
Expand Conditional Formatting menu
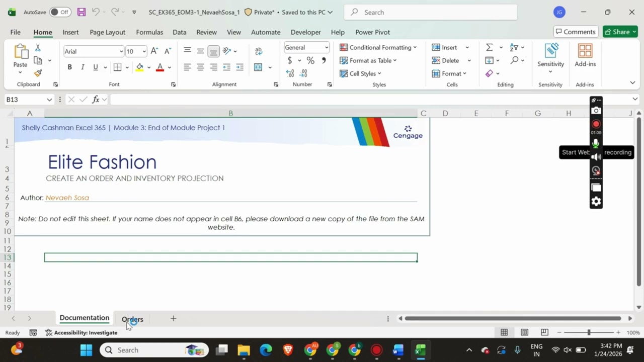click(x=378, y=47)
